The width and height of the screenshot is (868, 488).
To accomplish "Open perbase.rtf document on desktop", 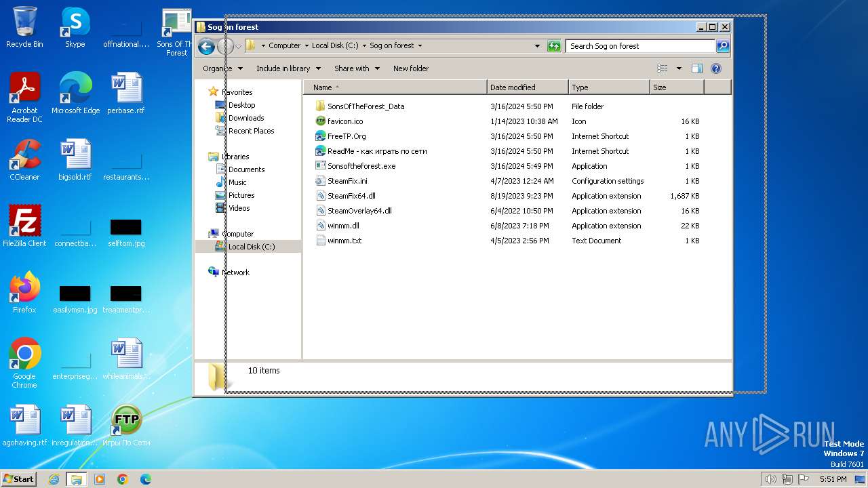I will click(126, 94).
